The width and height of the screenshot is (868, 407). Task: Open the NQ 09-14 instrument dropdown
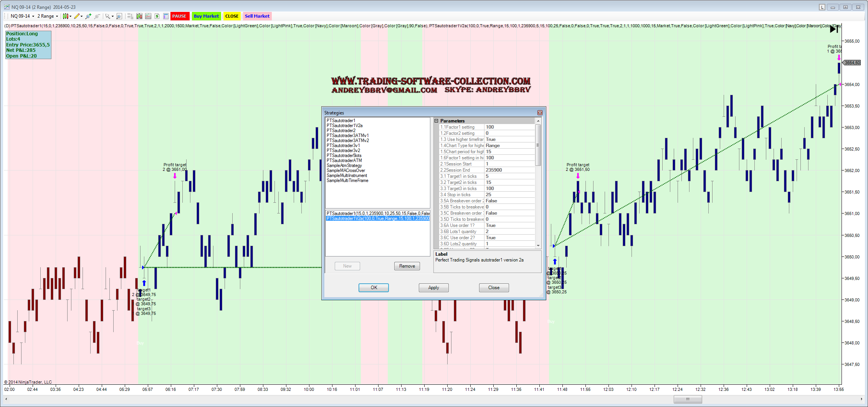pos(22,16)
